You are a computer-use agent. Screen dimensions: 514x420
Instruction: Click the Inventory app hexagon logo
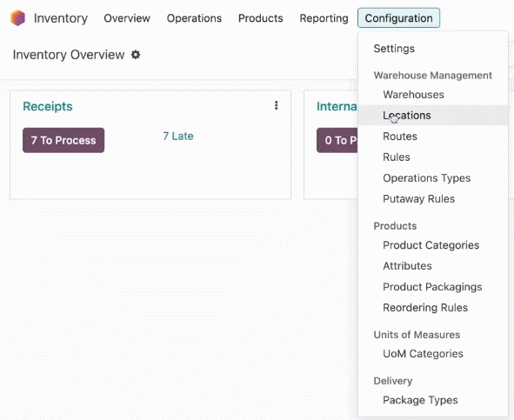point(17,17)
